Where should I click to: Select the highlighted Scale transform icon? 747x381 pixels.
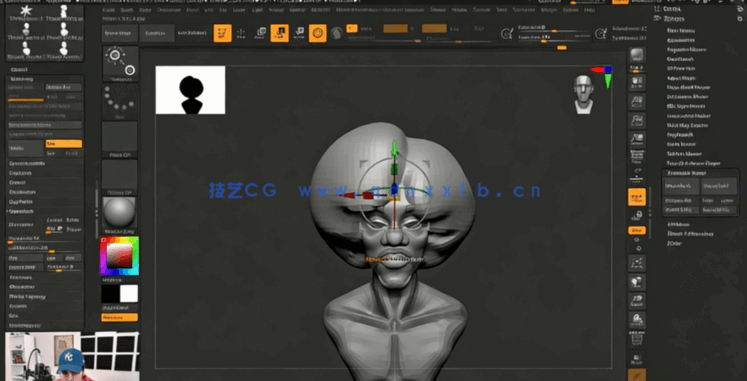click(280, 33)
